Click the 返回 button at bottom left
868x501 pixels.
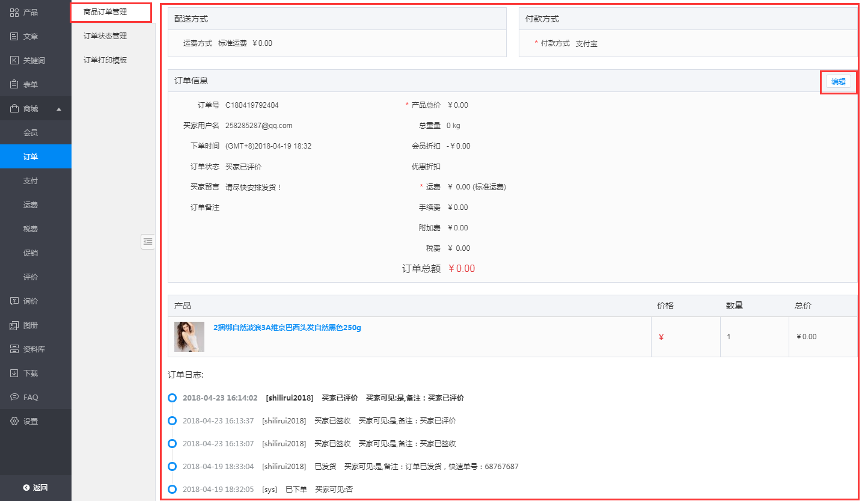(35, 488)
